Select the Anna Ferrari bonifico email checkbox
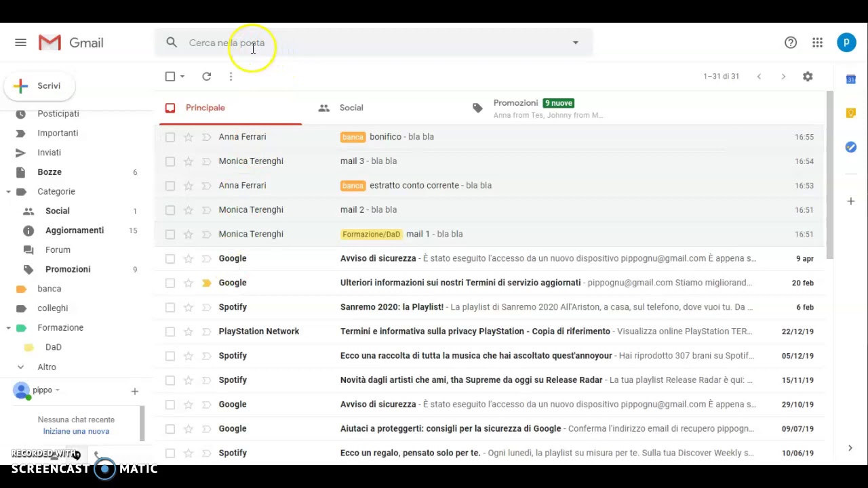The width and height of the screenshot is (868, 488). coord(170,137)
